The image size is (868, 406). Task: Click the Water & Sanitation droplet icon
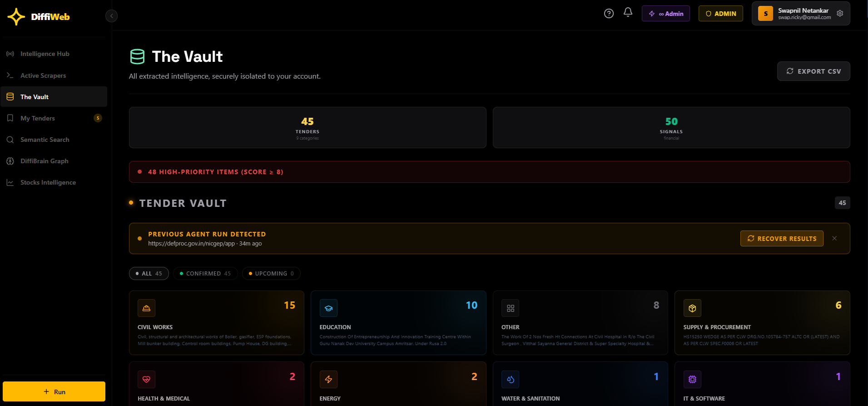click(x=511, y=379)
